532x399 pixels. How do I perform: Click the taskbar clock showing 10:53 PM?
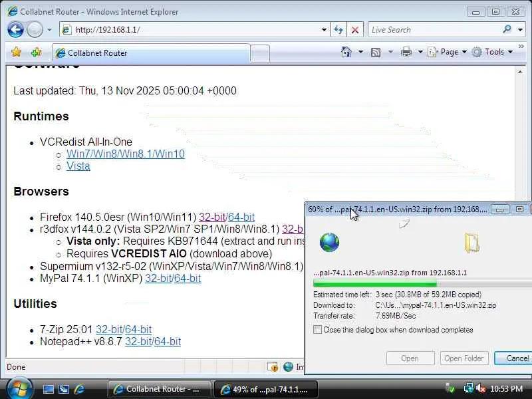click(x=506, y=389)
